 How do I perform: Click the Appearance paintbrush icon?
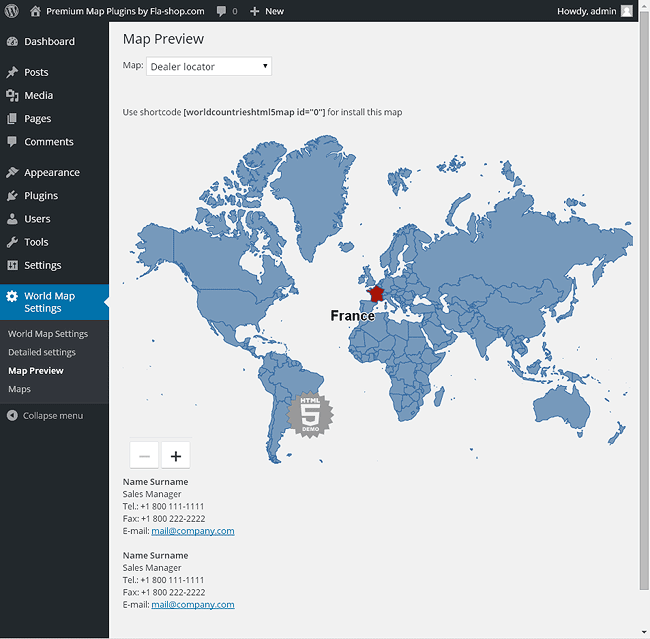tap(12, 172)
